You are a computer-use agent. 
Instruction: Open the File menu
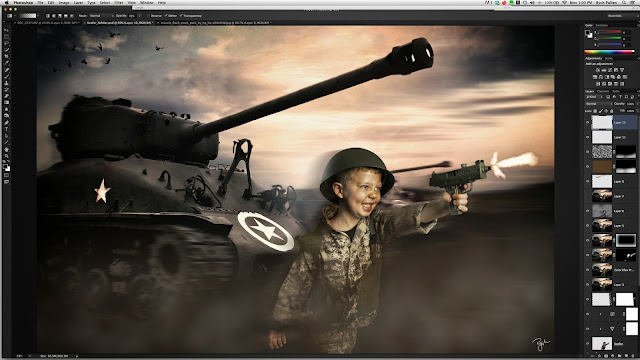coord(40,2)
